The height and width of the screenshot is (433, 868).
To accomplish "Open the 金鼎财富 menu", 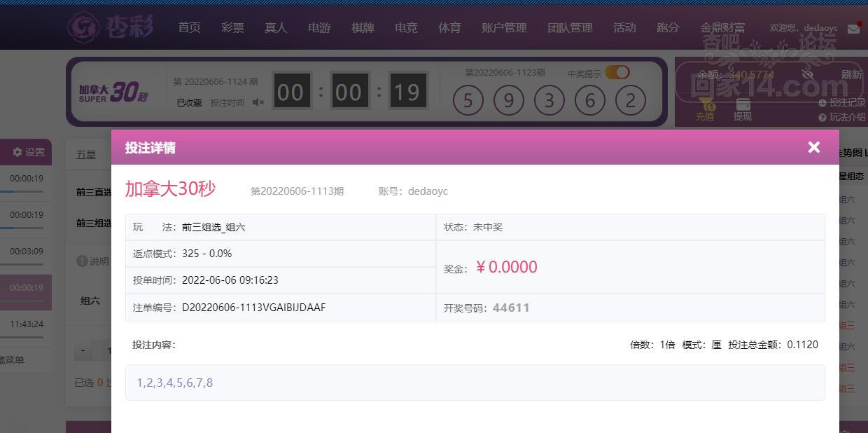I will [722, 28].
